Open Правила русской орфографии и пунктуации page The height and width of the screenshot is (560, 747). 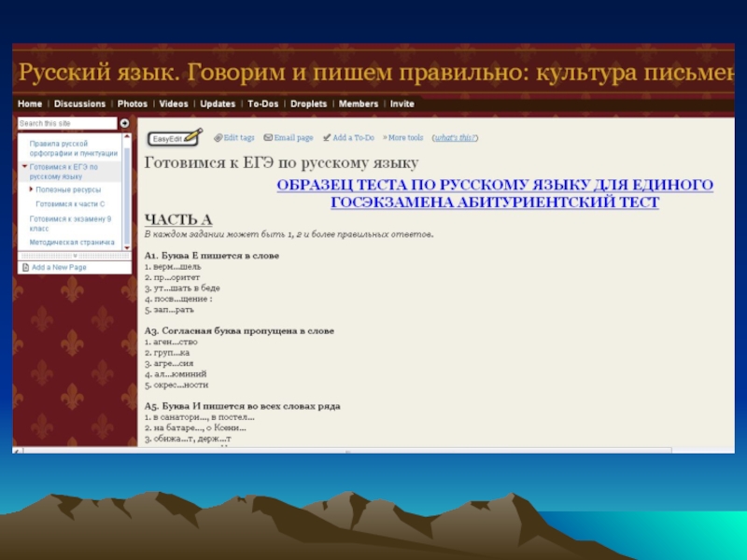click(x=74, y=148)
